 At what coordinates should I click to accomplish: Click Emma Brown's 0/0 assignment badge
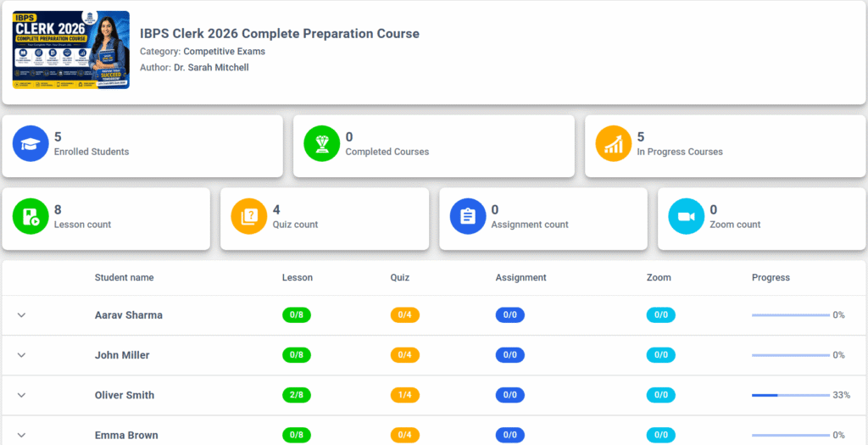[509, 435]
